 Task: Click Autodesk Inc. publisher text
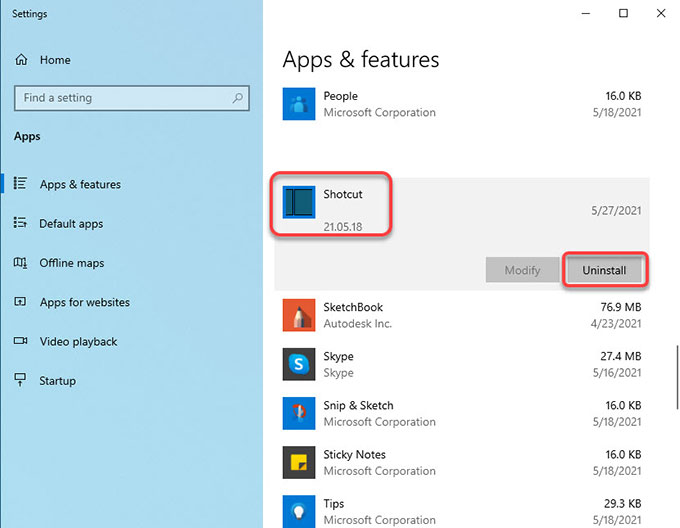click(x=357, y=324)
